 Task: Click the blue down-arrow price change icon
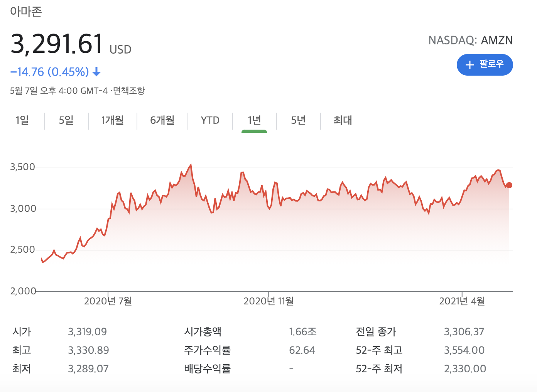pyautogui.click(x=96, y=72)
